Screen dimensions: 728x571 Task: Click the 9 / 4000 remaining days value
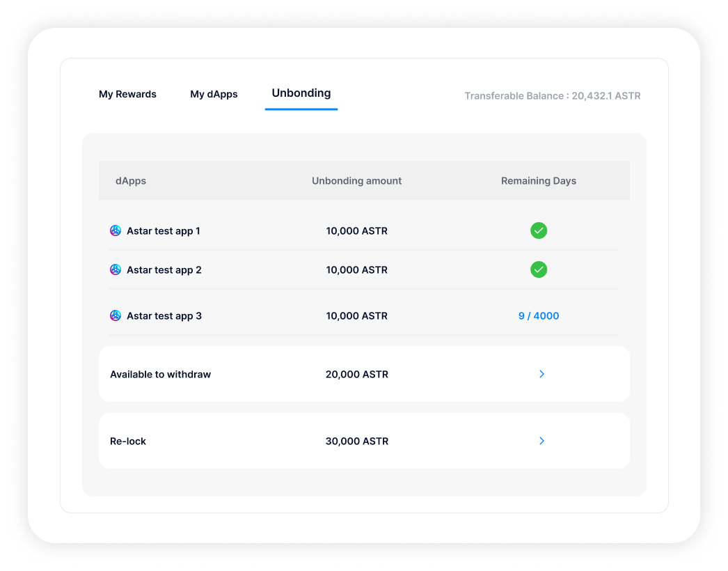(x=538, y=315)
